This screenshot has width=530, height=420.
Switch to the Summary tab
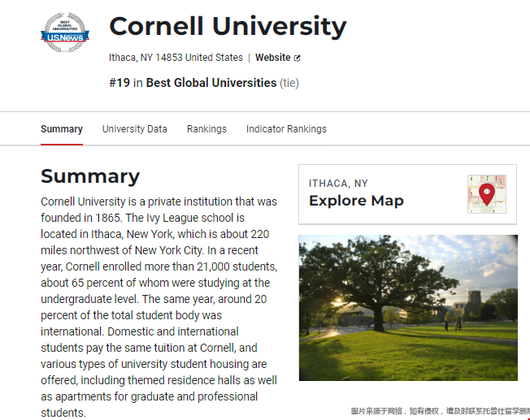(x=62, y=129)
